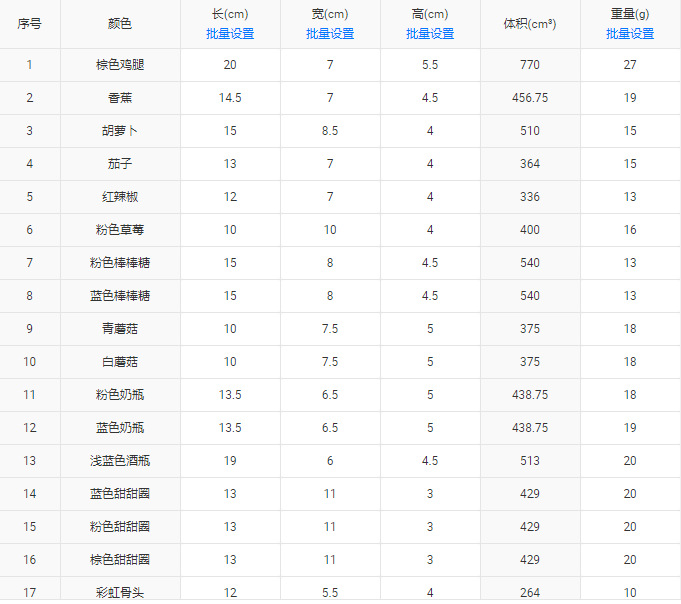Select the 序号 column header
The height and width of the screenshot is (604, 681).
(30, 23)
